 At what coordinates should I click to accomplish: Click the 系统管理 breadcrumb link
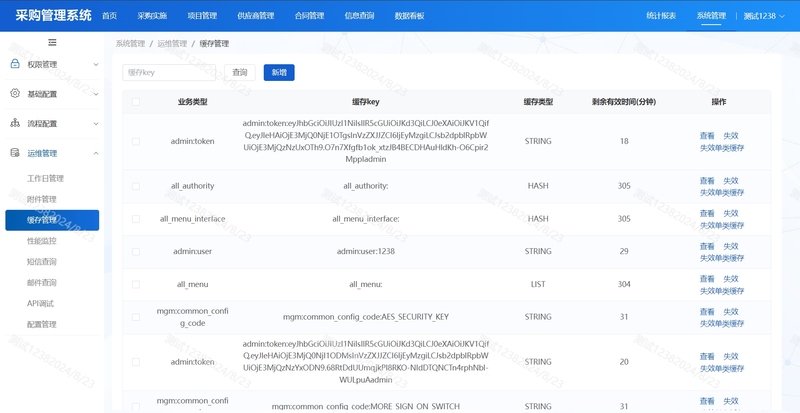pyautogui.click(x=130, y=44)
